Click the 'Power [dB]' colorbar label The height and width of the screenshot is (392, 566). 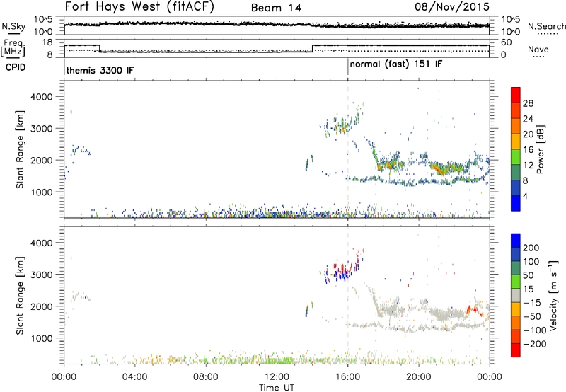tap(541, 149)
